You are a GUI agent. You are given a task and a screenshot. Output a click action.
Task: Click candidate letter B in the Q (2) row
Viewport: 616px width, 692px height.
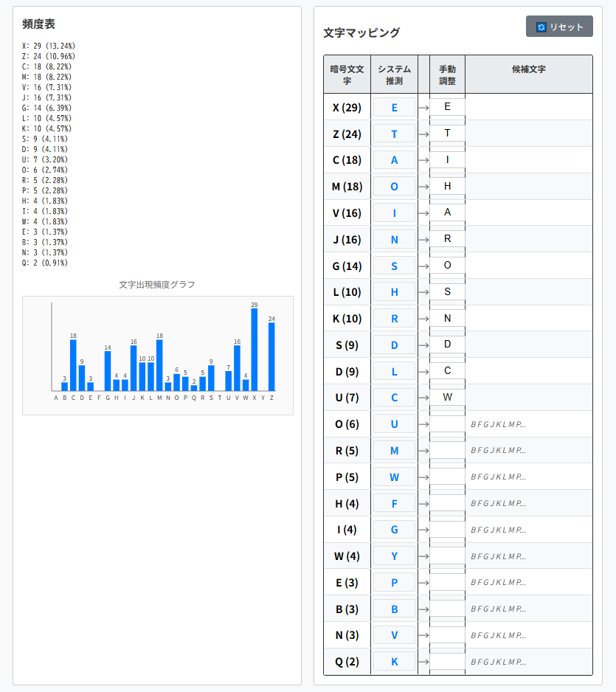(473, 662)
